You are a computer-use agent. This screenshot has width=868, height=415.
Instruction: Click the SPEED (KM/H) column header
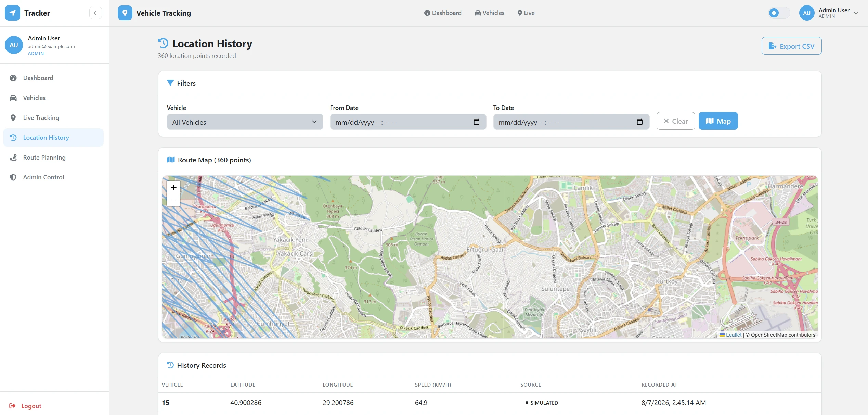[x=433, y=385]
